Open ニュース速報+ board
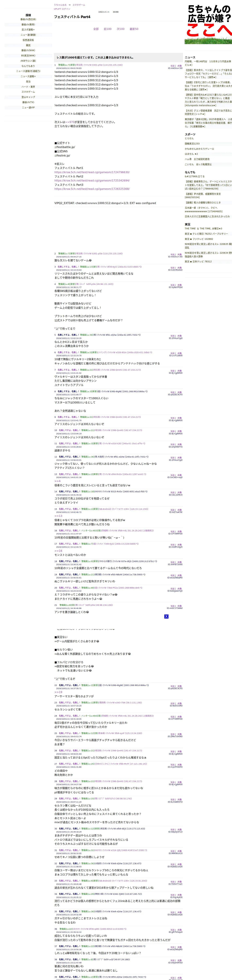 coord(28,76)
